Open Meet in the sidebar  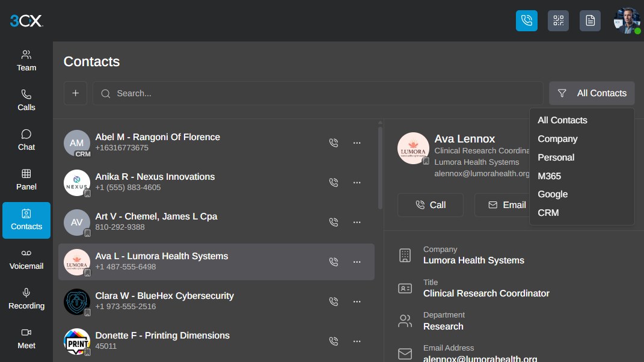(26, 339)
